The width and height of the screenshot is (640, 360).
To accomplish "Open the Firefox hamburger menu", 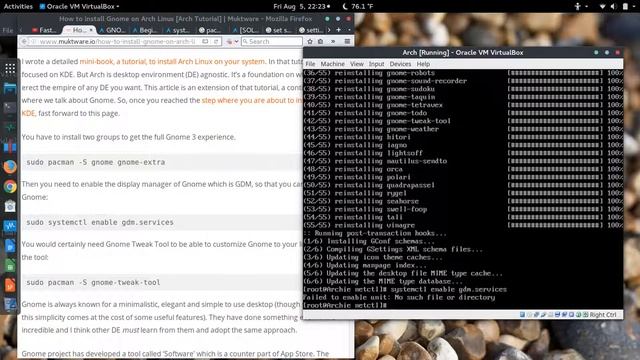I will coord(347,41).
